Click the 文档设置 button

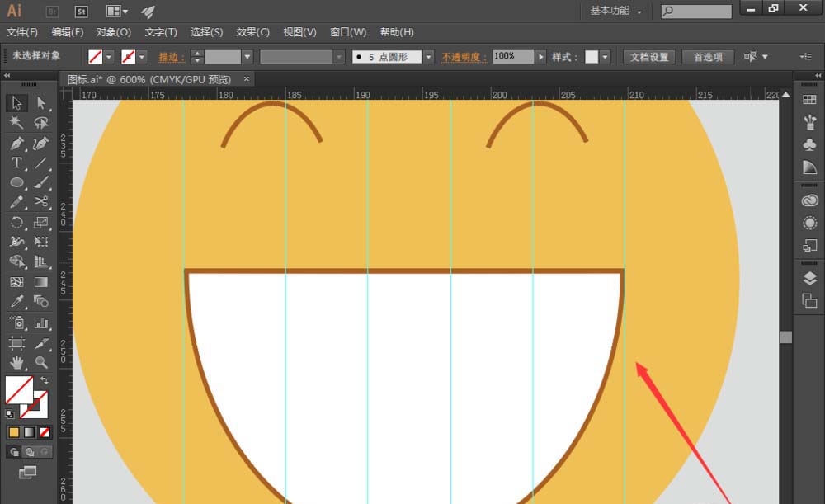(x=649, y=57)
